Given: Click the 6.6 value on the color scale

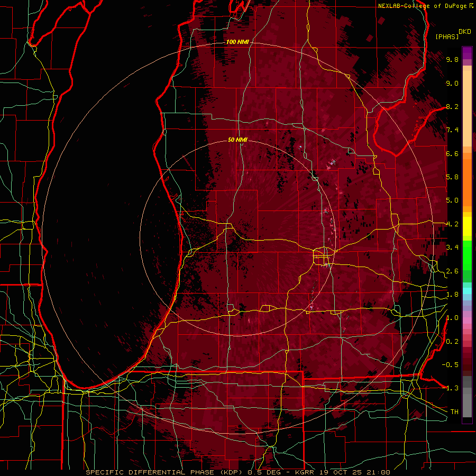Looking at the screenshot, I should tap(452, 153).
